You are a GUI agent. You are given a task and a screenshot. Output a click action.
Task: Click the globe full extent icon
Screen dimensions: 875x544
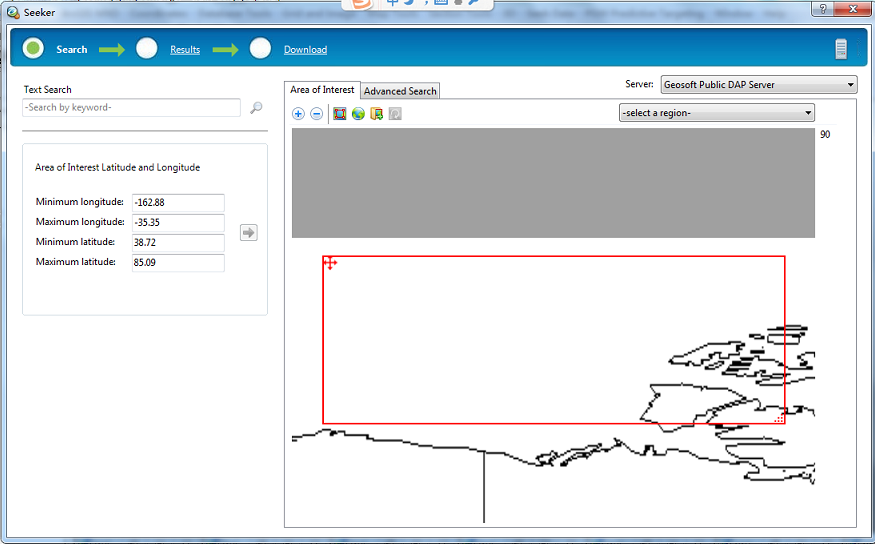[x=358, y=114]
